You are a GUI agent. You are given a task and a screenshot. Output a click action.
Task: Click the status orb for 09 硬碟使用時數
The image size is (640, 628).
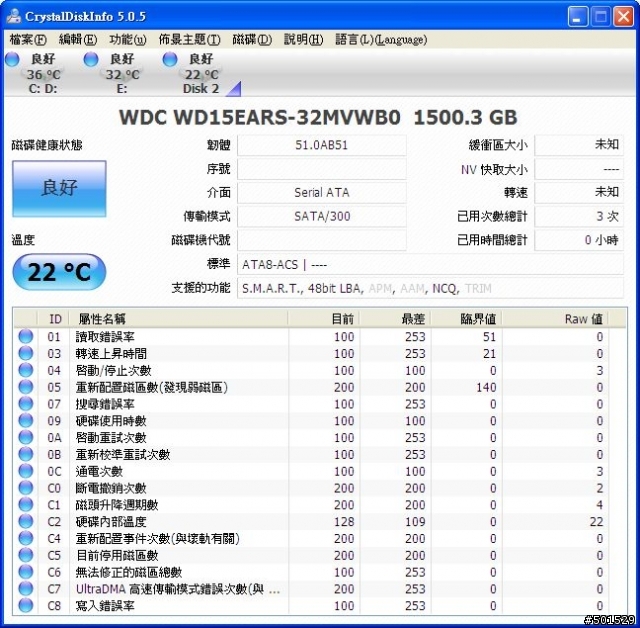tap(25, 420)
